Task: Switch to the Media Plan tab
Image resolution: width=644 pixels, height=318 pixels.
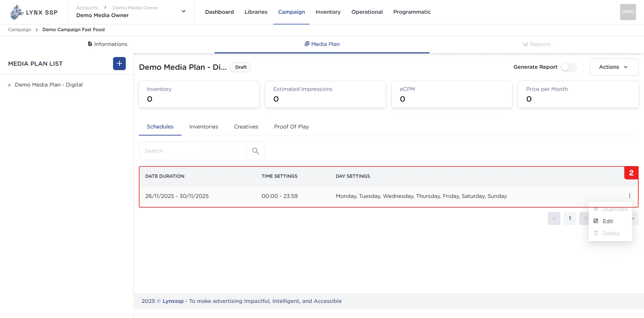Action: pos(322,44)
